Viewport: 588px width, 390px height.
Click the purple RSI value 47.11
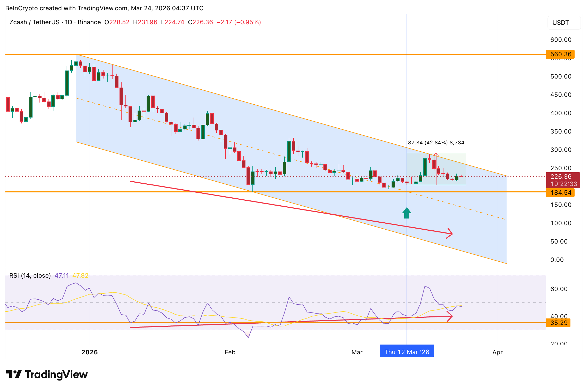pyautogui.click(x=62, y=276)
